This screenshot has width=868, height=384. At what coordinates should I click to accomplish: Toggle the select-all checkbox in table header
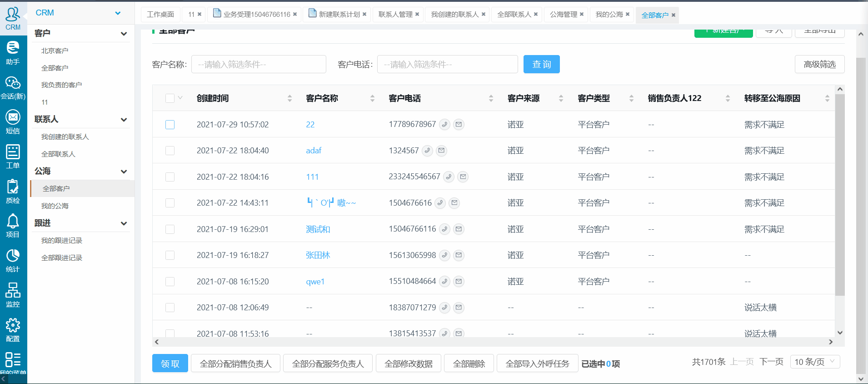(170, 98)
